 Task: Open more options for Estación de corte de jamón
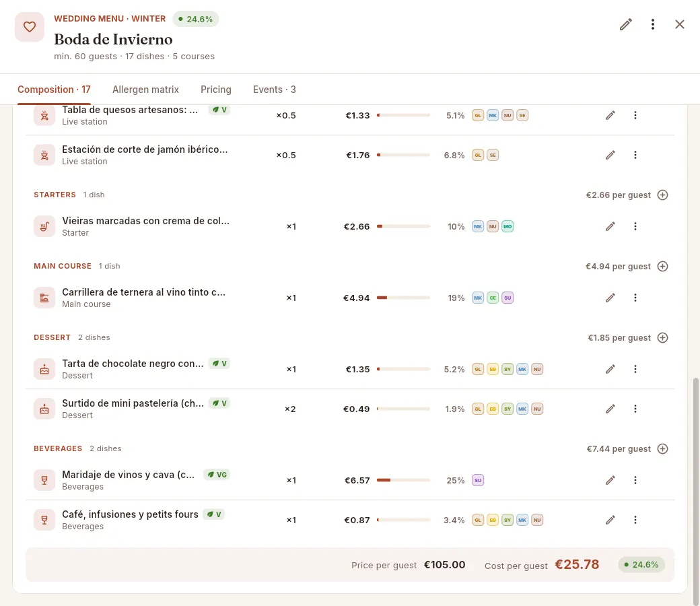tap(635, 155)
